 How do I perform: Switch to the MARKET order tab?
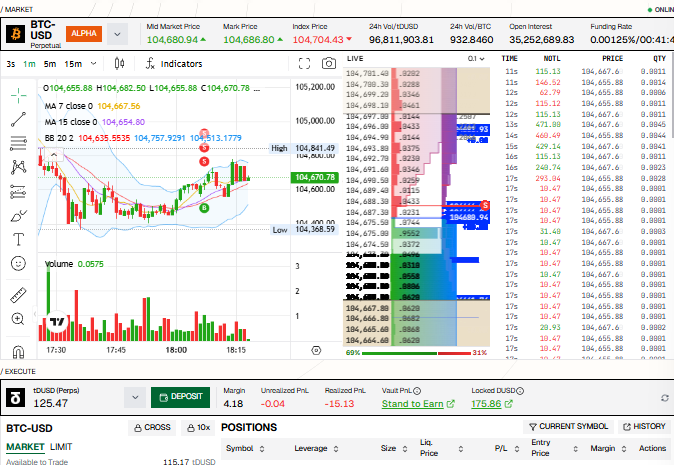(x=25, y=447)
